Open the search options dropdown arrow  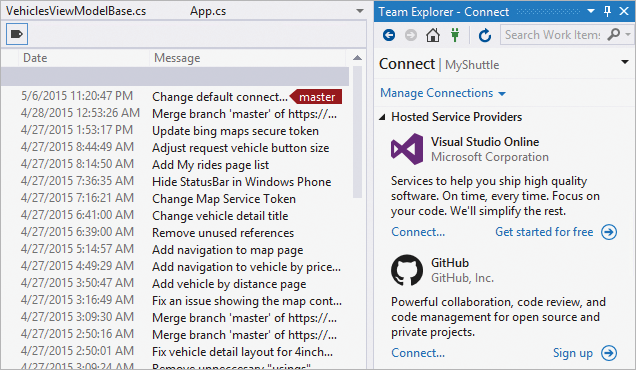(628, 35)
